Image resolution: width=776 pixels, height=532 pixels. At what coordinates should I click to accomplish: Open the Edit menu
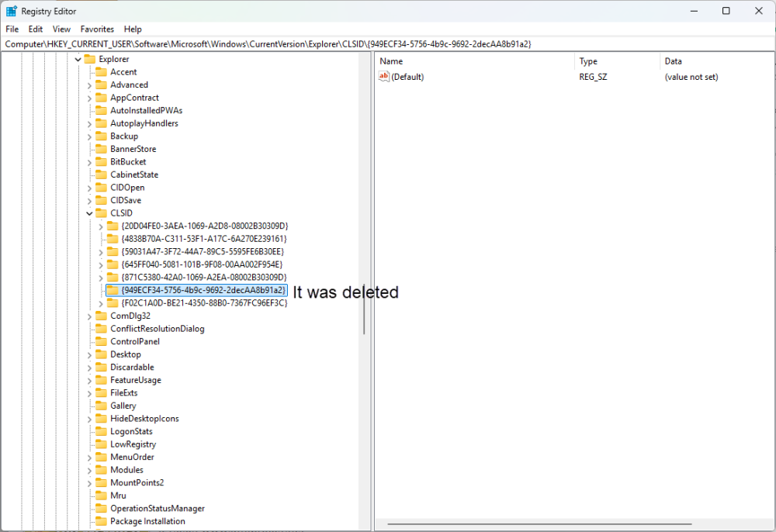(x=36, y=29)
